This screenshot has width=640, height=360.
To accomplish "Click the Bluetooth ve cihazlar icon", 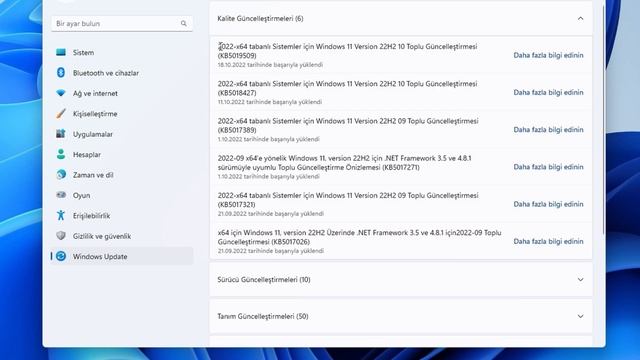I will pos(61,73).
